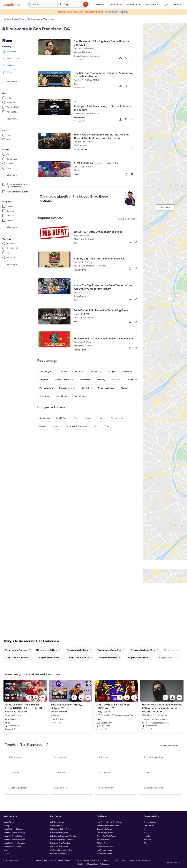Open the Help Center dropdown
This screenshot has width=187, height=868.
pyautogui.click(x=133, y=4)
